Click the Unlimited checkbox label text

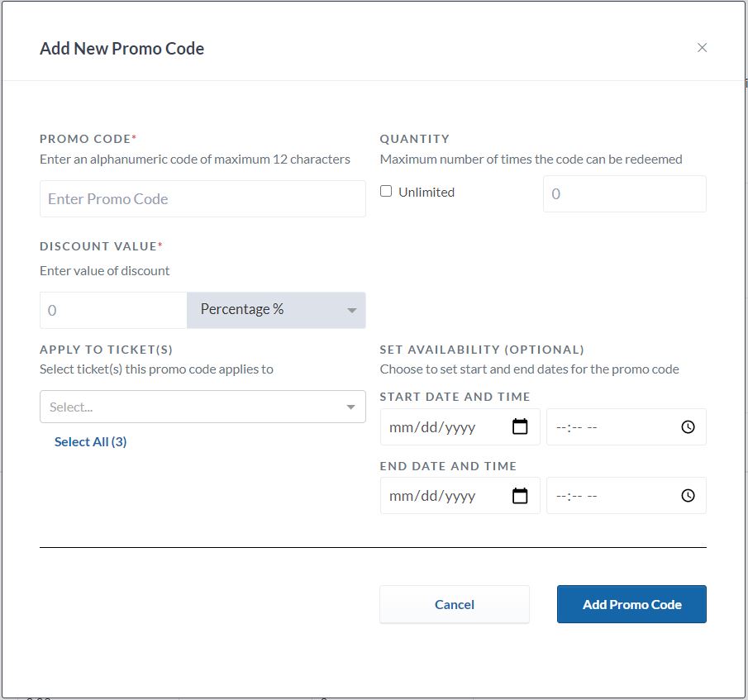click(426, 193)
